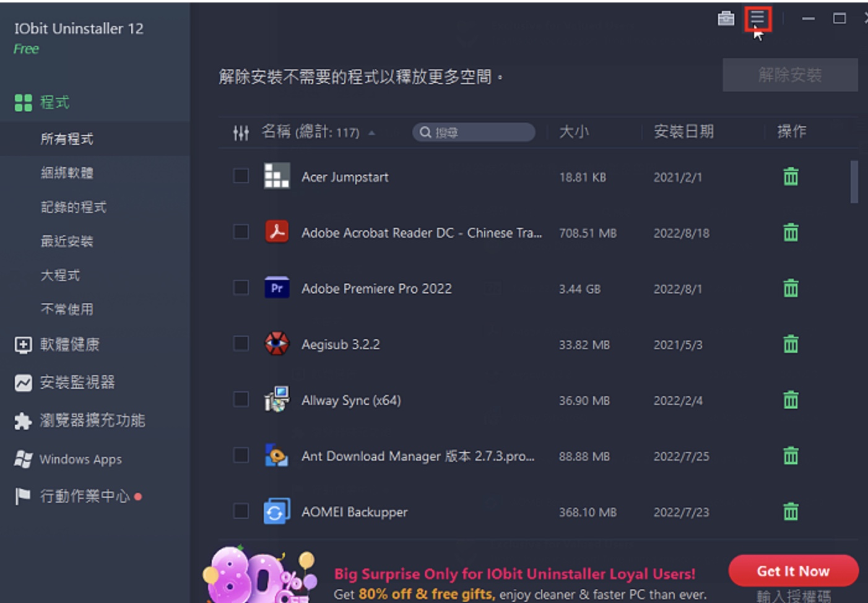Click the 3.44 GB size value
Viewport: 868px width, 603px height.
[x=579, y=289]
